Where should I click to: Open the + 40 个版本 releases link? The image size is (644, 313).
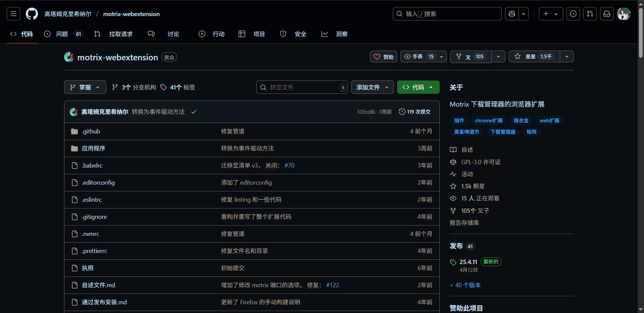[x=465, y=285]
